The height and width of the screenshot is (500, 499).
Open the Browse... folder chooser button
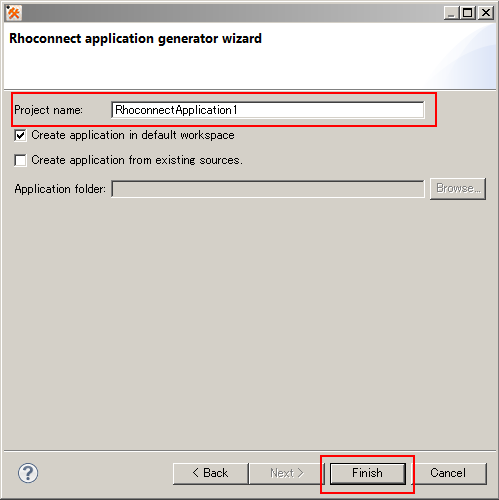coord(458,189)
